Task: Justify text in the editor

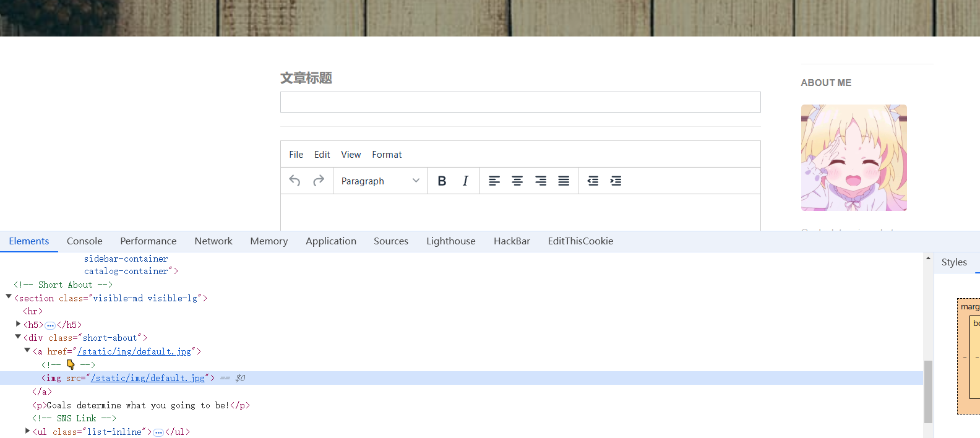Action: click(x=564, y=181)
